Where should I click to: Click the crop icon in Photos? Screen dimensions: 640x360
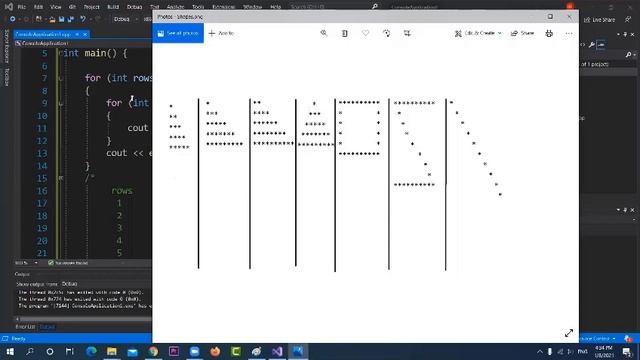(x=407, y=33)
